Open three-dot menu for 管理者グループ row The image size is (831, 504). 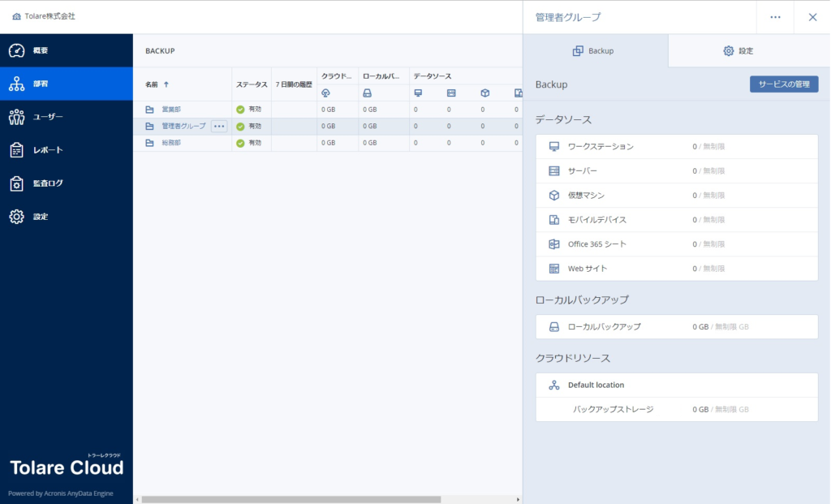coord(219,126)
